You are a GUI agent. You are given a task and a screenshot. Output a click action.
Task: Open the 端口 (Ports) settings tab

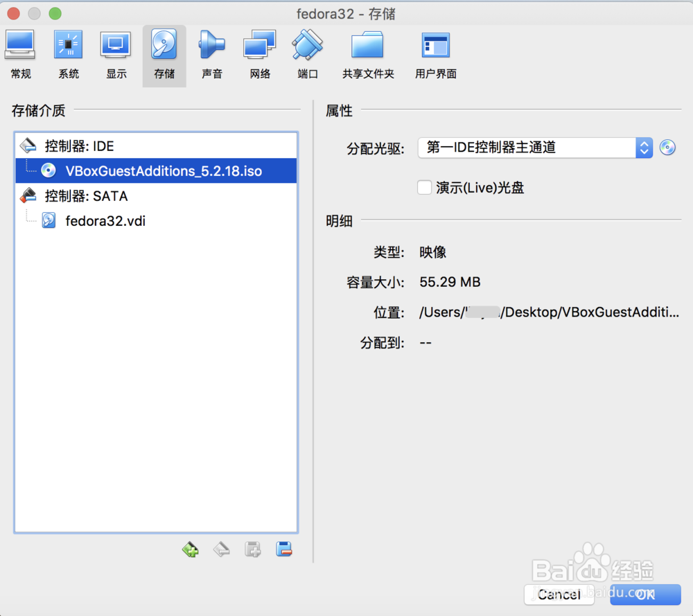tap(308, 55)
